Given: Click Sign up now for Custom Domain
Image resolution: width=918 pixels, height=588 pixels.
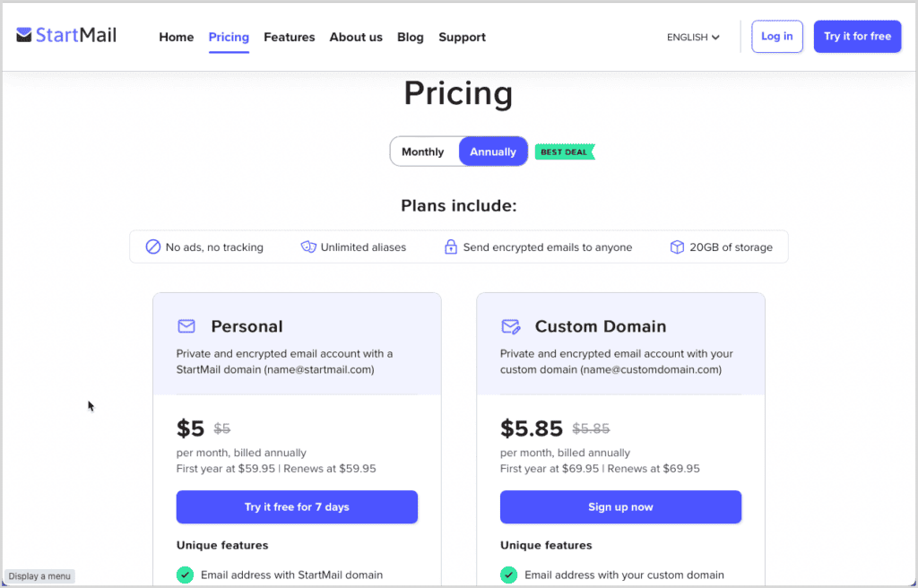Looking at the screenshot, I should pos(620,506).
